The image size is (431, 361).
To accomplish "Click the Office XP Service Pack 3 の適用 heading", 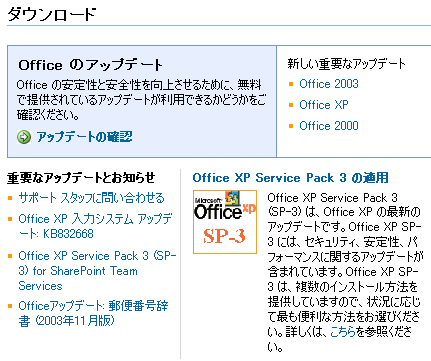I will point(290,178).
